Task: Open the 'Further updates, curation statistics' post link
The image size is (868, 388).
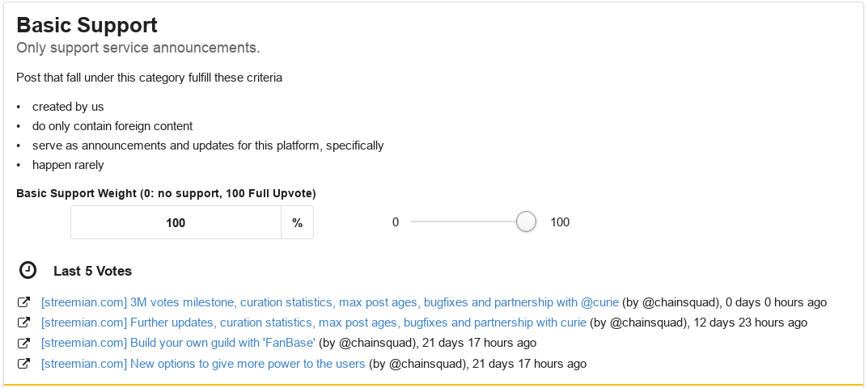Action: 313,323
